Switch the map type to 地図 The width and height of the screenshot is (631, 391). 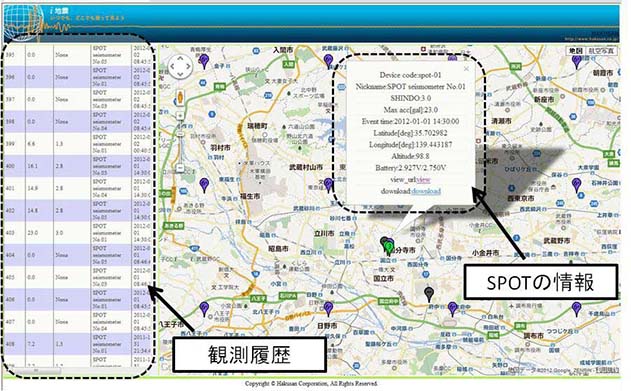coord(576,51)
